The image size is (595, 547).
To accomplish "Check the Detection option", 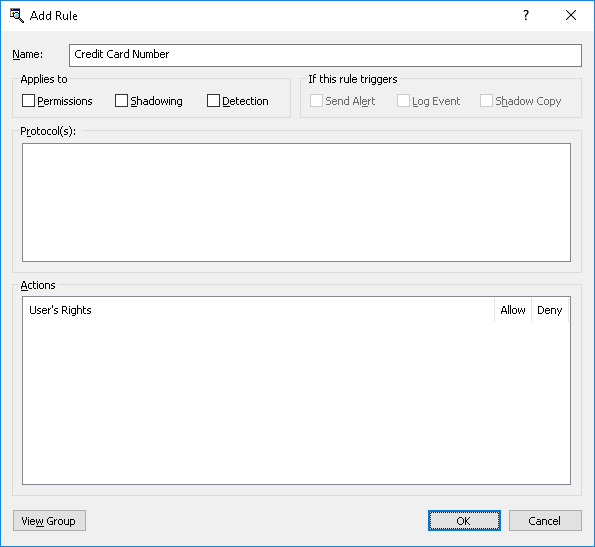I will (x=213, y=101).
